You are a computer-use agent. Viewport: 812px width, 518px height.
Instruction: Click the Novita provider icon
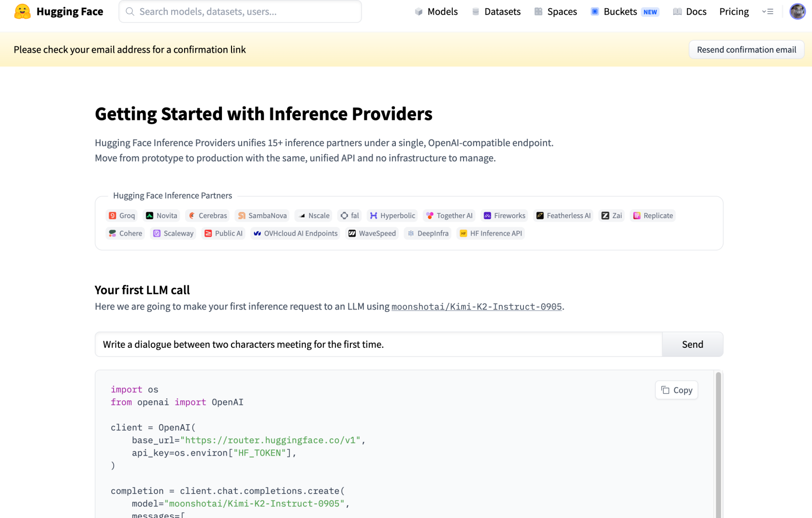coord(150,216)
